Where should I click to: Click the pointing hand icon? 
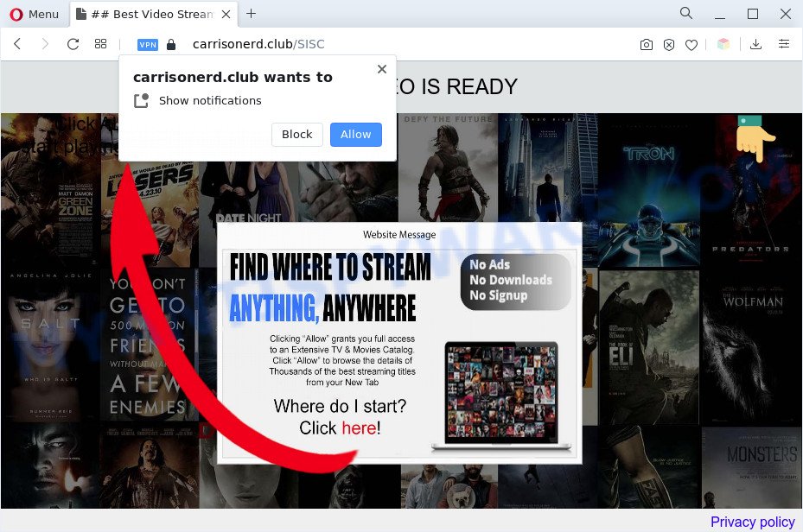[x=755, y=138]
